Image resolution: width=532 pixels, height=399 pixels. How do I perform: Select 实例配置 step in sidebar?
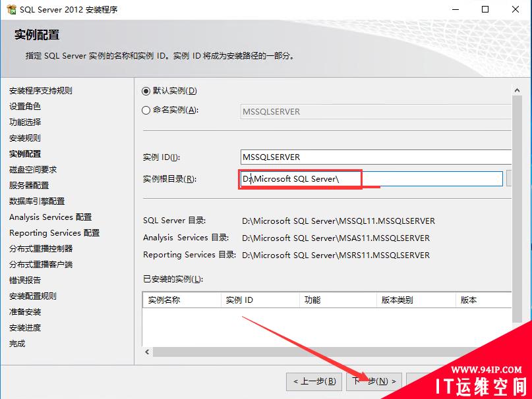click(25, 154)
